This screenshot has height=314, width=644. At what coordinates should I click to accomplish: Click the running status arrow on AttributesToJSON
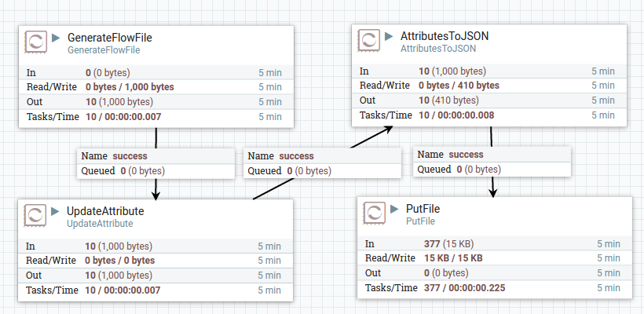click(x=390, y=37)
